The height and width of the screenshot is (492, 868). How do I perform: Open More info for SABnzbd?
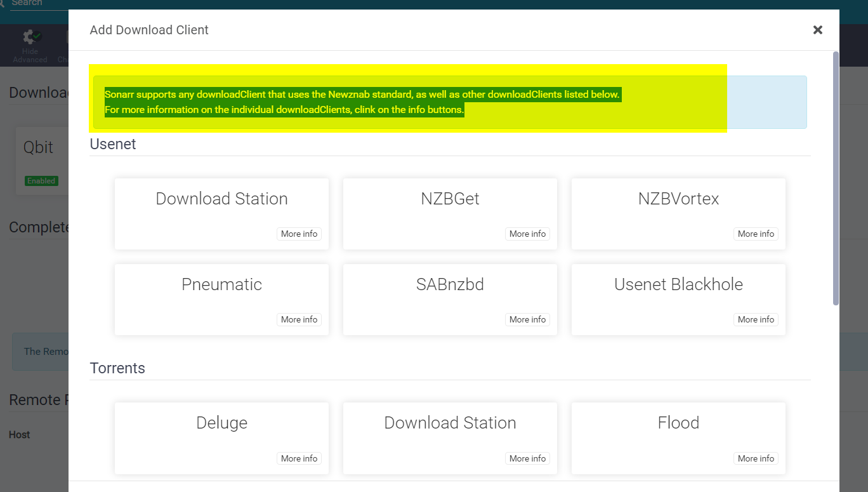click(527, 319)
